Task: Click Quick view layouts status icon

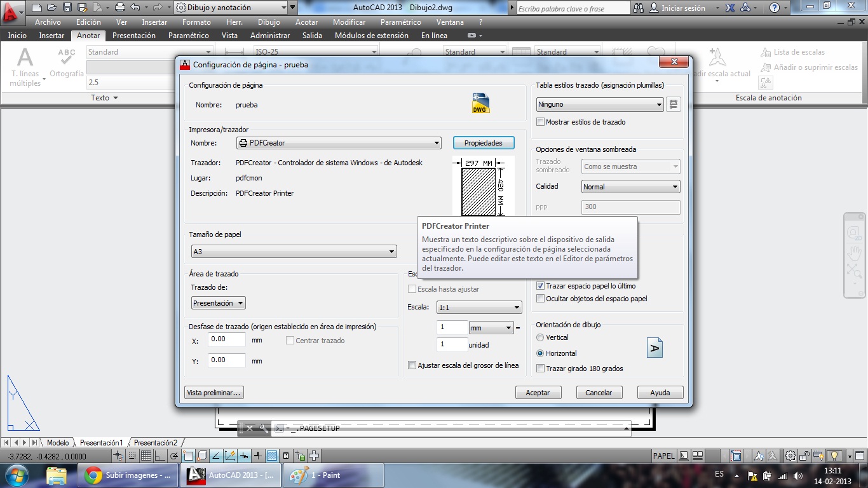Action: coord(684,456)
